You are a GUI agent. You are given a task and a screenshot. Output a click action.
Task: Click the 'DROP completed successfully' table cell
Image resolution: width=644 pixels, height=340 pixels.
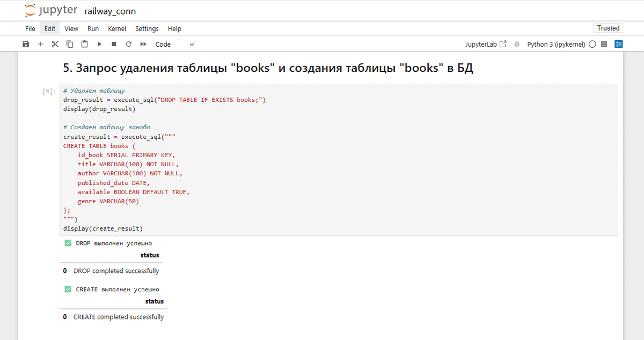(116, 271)
